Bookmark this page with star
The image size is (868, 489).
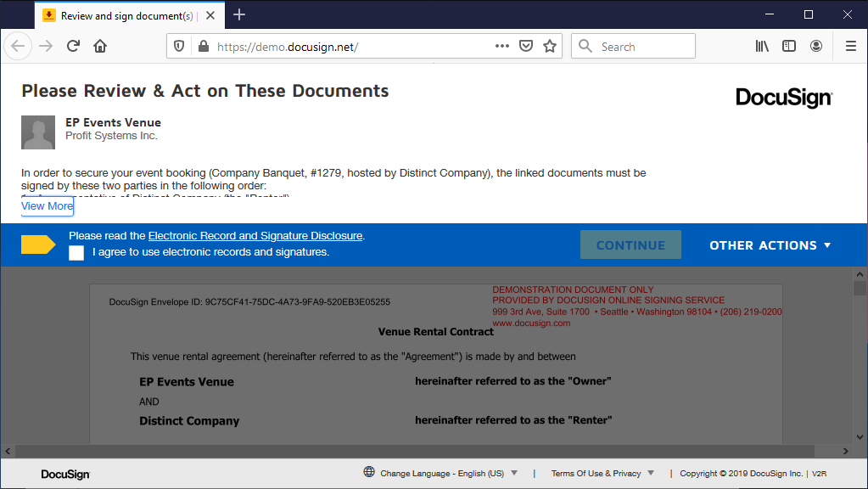550,46
